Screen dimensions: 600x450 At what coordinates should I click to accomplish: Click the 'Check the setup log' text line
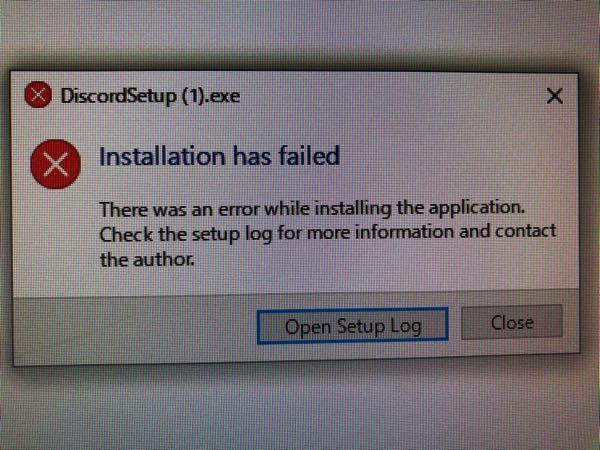(x=328, y=233)
